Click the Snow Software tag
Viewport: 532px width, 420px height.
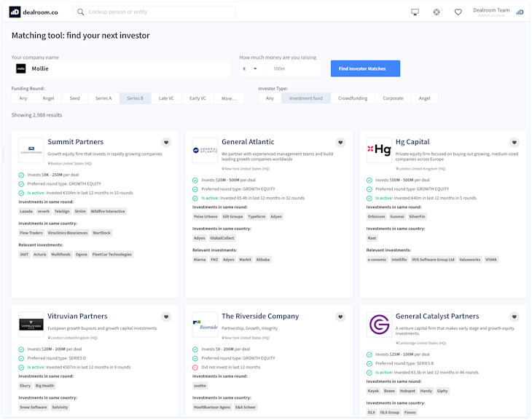34,407
